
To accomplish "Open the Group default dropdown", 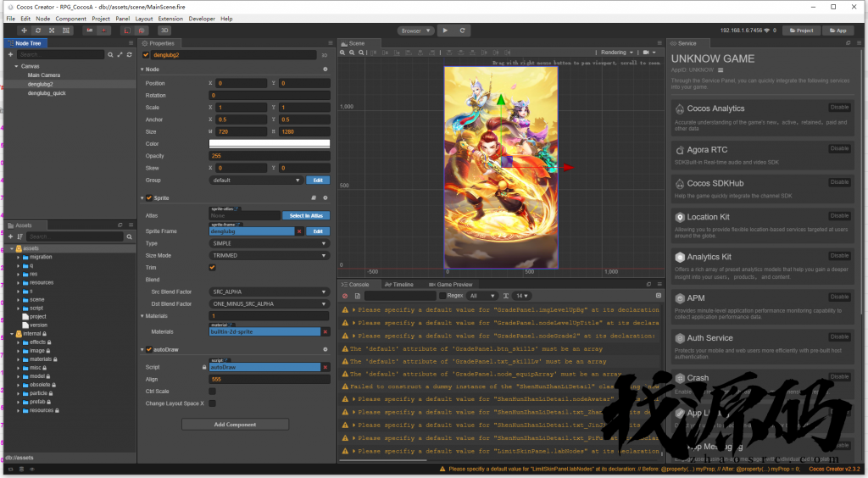I will pos(256,181).
